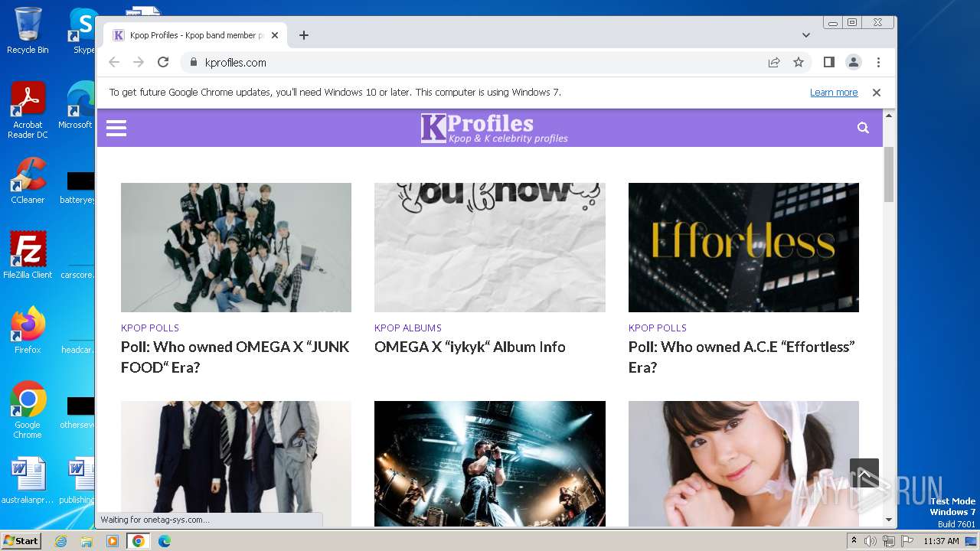
Task: Open the Windows Start menu
Action: (x=21, y=540)
